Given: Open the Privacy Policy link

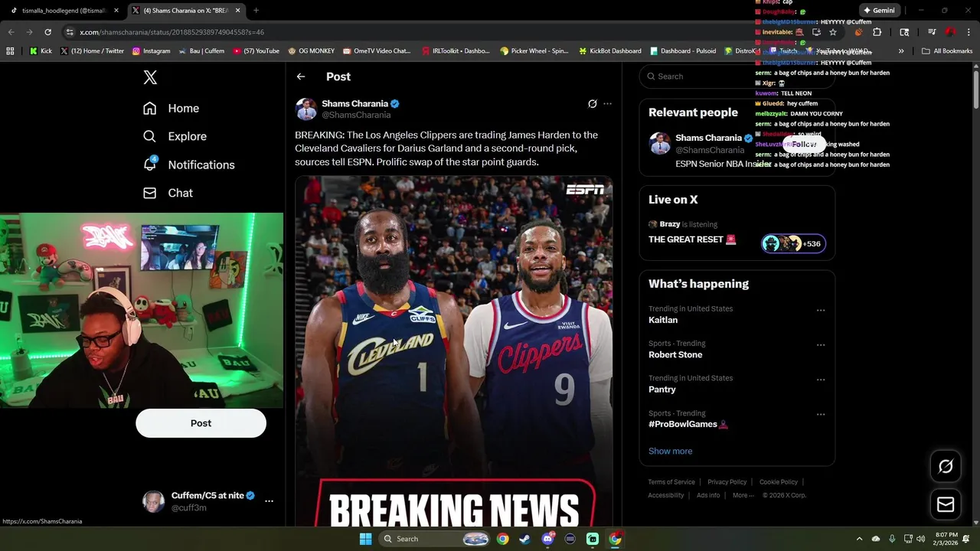Looking at the screenshot, I should [727, 482].
